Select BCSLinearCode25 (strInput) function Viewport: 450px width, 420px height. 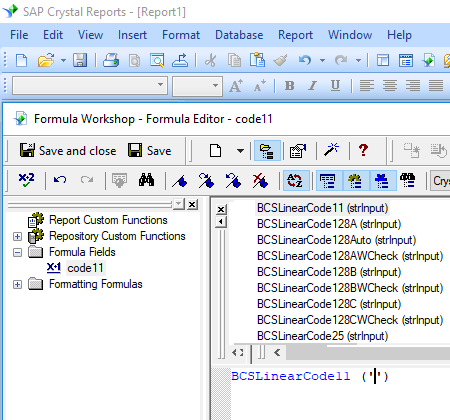[322, 336]
